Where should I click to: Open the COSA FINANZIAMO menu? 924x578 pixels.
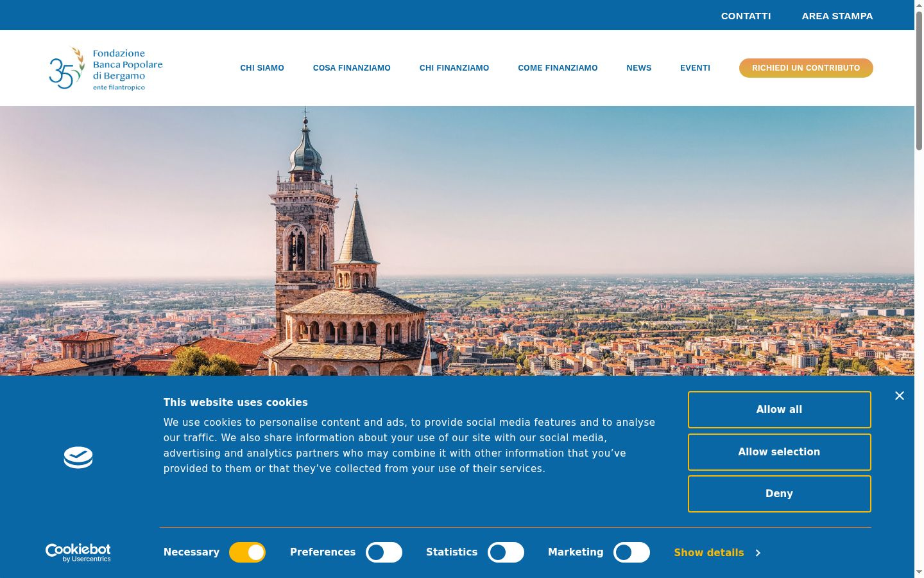point(352,68)
